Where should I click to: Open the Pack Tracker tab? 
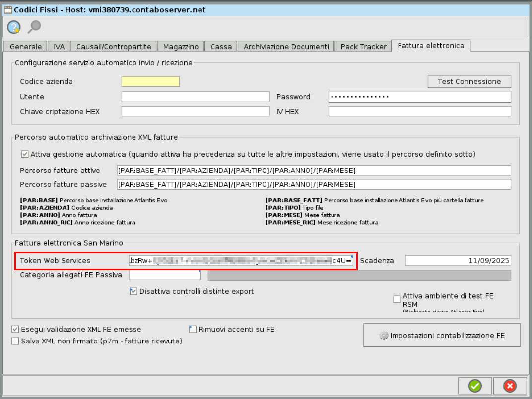[x=363, y=46]
